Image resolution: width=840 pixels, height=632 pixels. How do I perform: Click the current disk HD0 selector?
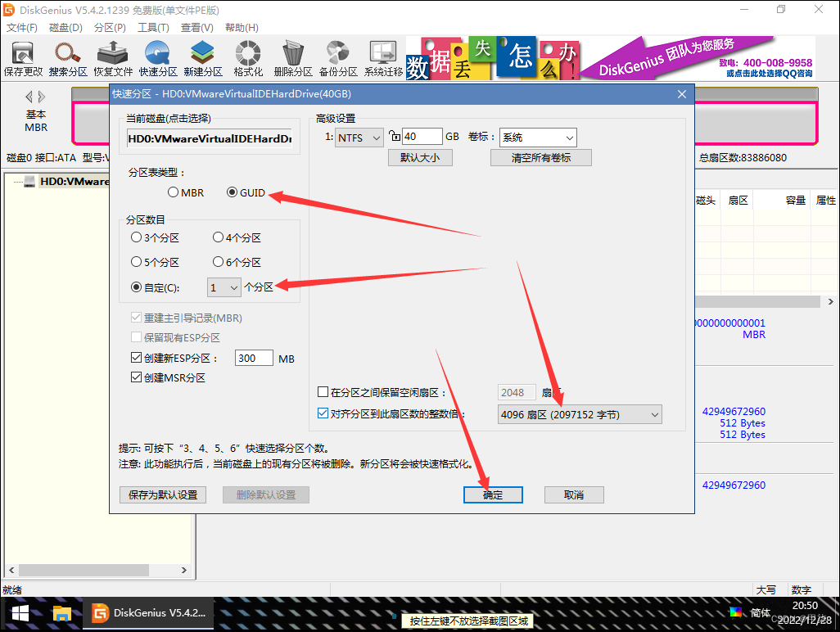210,138
